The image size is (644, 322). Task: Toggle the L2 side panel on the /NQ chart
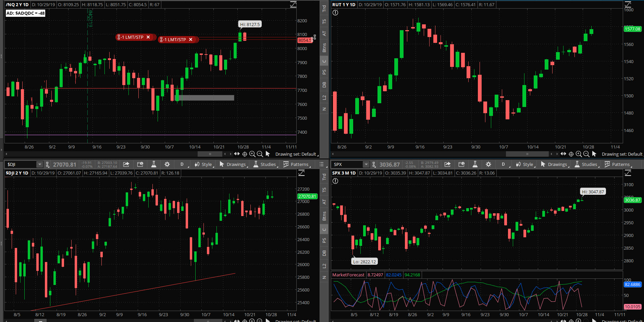pos(324,98)
